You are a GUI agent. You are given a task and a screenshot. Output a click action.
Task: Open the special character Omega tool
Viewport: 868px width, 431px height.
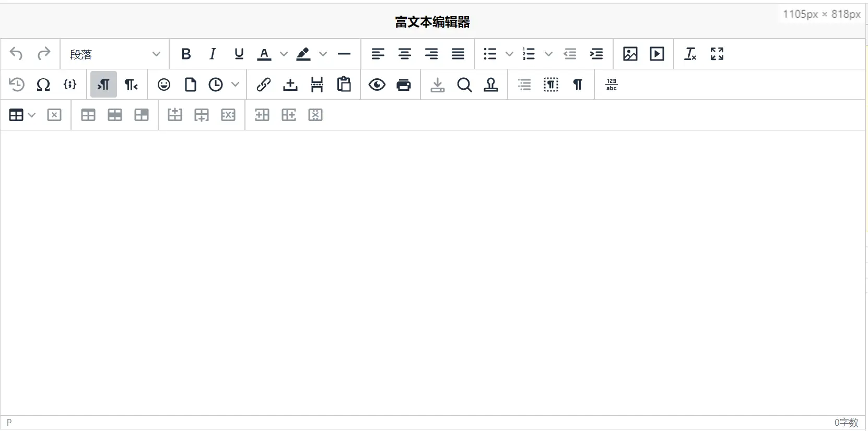tap(43, 85)
